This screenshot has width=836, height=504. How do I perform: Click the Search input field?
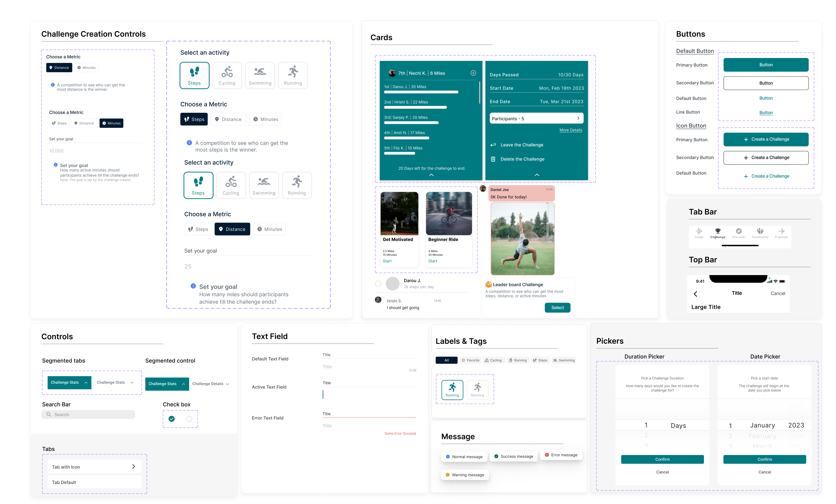tap(88, 415)
